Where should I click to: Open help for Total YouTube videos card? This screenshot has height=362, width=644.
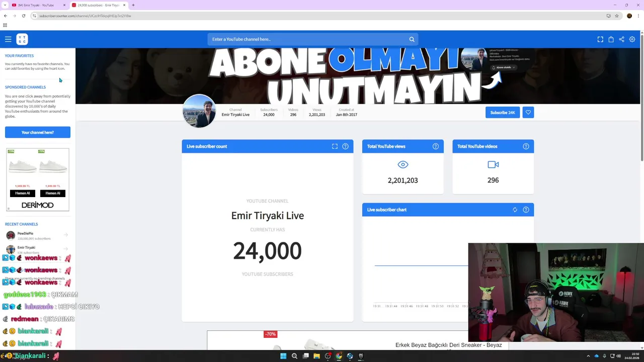(526, 146)
